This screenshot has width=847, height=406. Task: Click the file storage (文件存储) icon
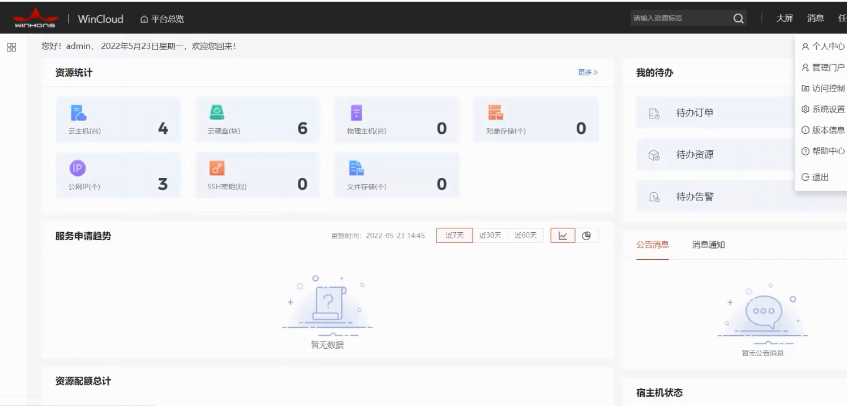(x=355, y=168)
